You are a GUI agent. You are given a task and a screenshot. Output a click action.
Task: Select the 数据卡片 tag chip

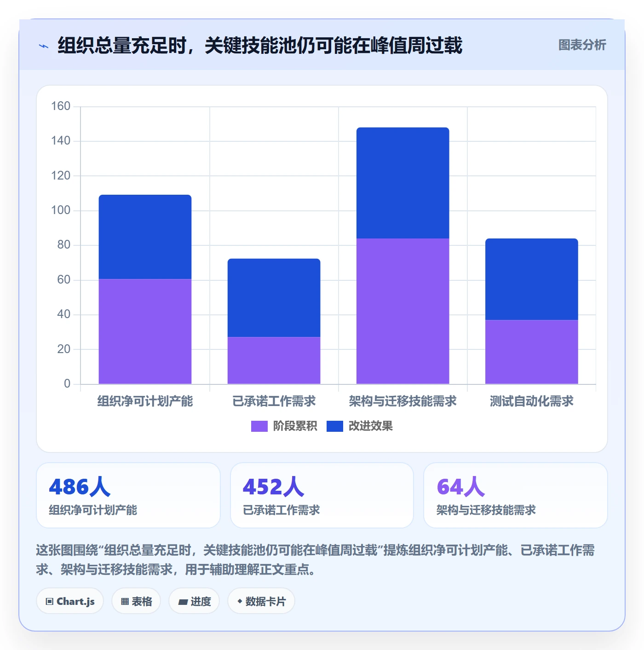pos(261,601)
